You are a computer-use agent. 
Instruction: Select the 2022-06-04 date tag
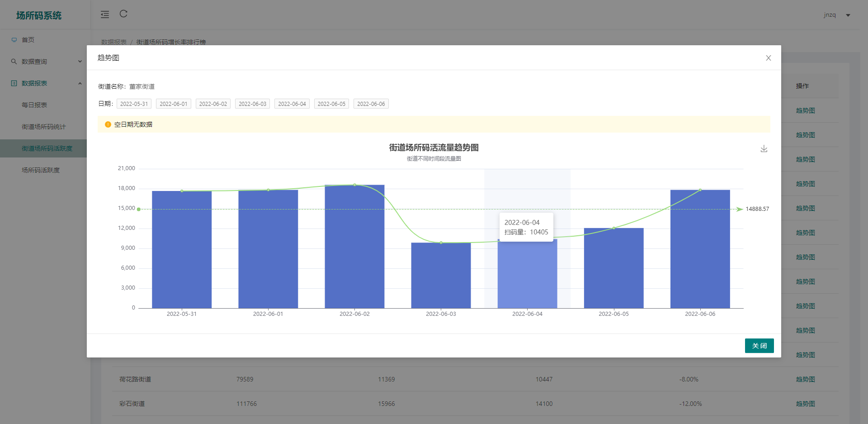point(292,104)
